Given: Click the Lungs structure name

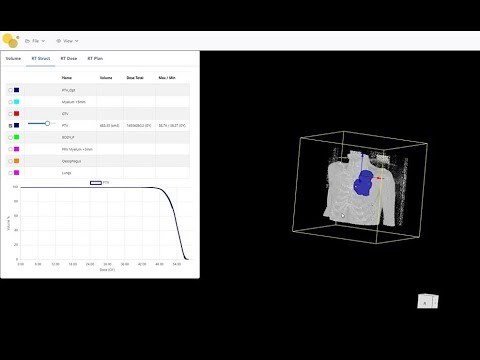Looking at the screenshot, I should click(66, 173).
